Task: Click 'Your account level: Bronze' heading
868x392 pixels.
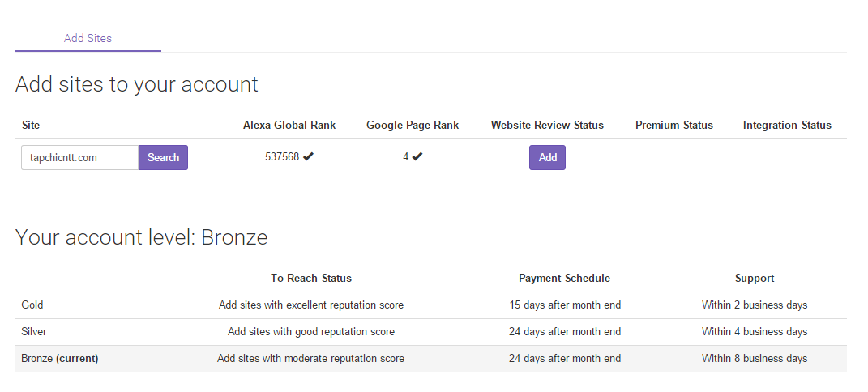Action: pos(141,237)
